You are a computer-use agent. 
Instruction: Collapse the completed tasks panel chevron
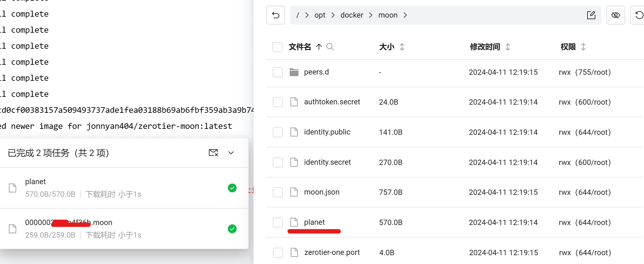pos(231,153)
